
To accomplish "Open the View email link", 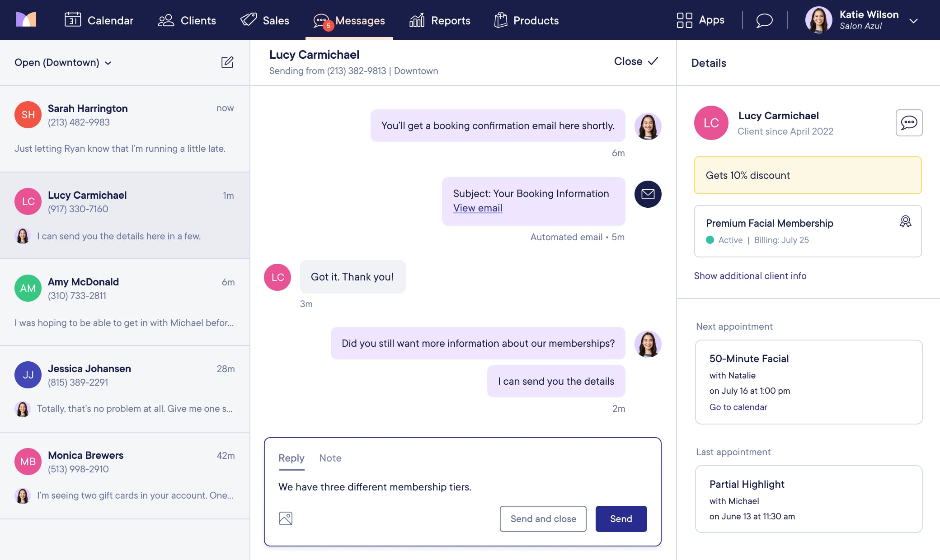I will pyautogui.click(x=478, y=208).
